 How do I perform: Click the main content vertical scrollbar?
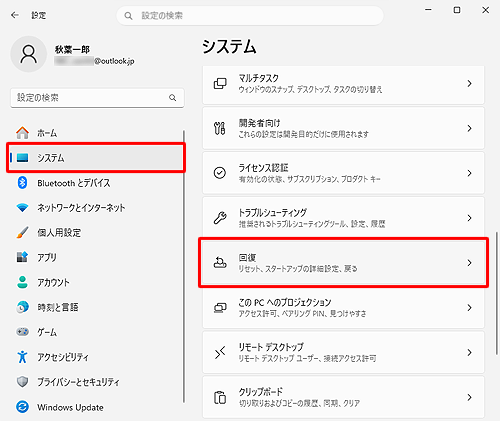[496, 293]
